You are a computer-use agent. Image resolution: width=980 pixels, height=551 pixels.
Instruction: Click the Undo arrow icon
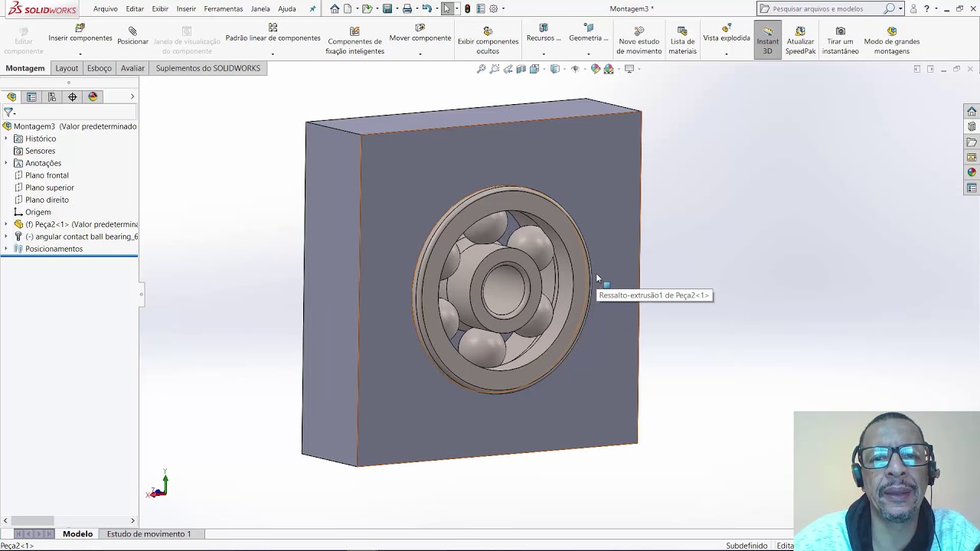pos(427,8)
